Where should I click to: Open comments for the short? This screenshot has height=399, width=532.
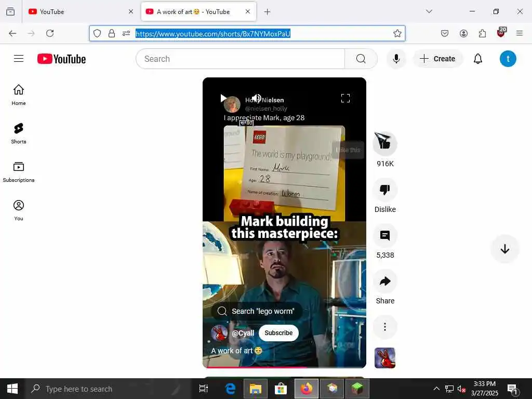pyautogui.click(x=385, y=235)
